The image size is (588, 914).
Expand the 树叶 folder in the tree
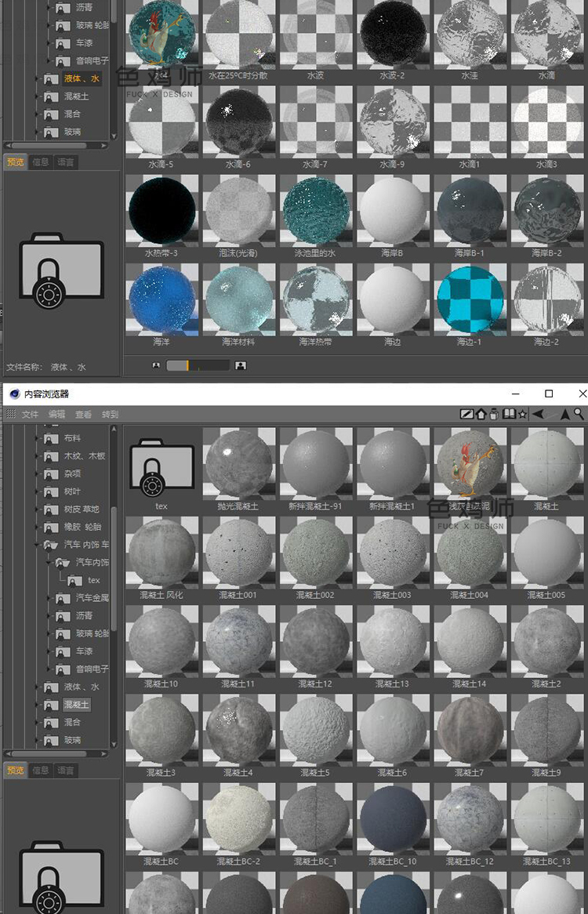[x=38, y=491]
